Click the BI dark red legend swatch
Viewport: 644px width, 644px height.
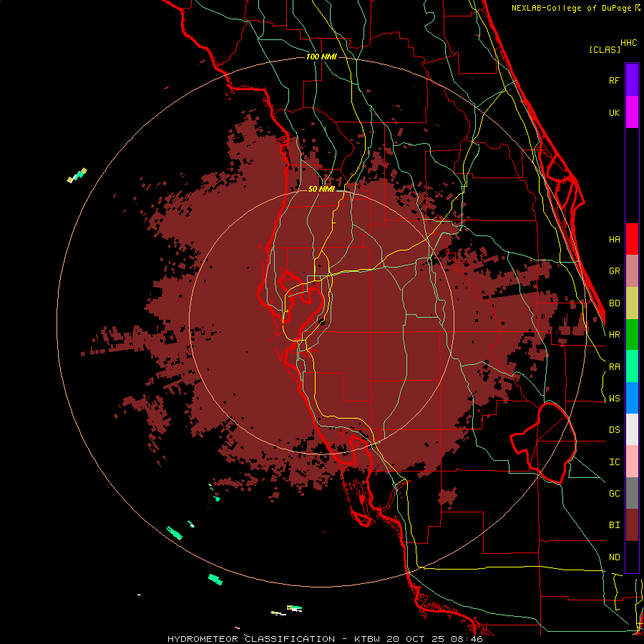coord(632,525)
